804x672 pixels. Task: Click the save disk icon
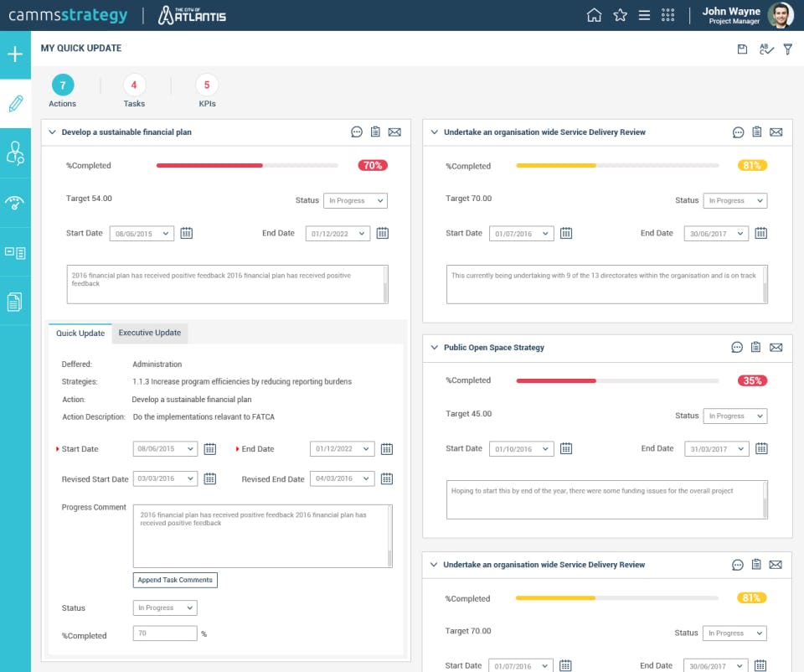tap(742, 49)
